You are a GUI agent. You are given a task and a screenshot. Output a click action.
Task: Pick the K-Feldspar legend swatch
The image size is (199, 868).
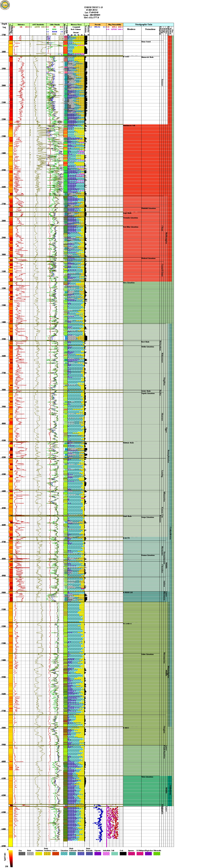pyautogui.click(x=140, y=854)
